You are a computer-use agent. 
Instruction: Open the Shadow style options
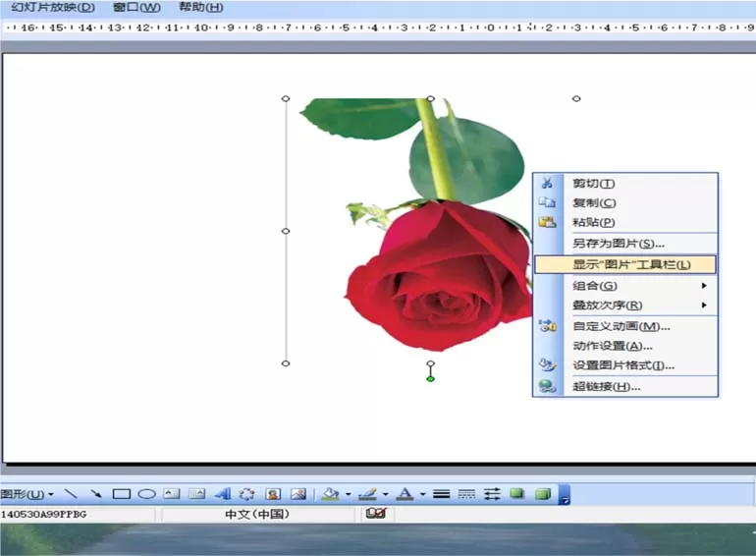pyautogui.click(x=517, y=494)
